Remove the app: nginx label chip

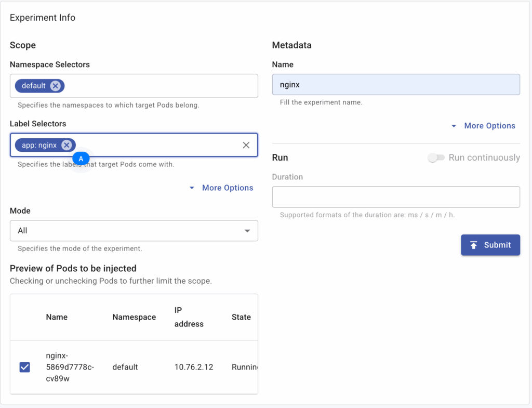66,146
